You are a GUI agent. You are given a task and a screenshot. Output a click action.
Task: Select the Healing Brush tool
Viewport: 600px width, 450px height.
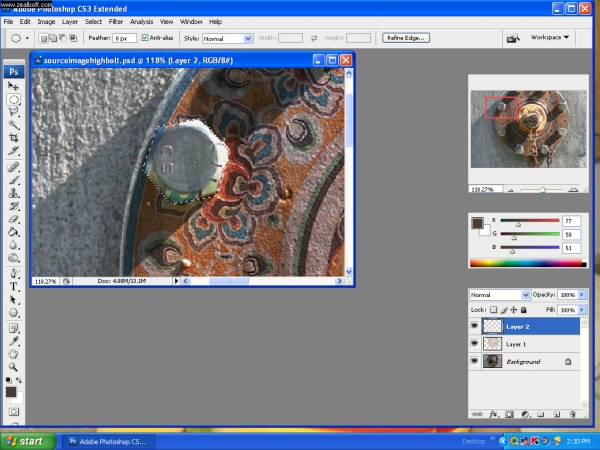[13, 167]
